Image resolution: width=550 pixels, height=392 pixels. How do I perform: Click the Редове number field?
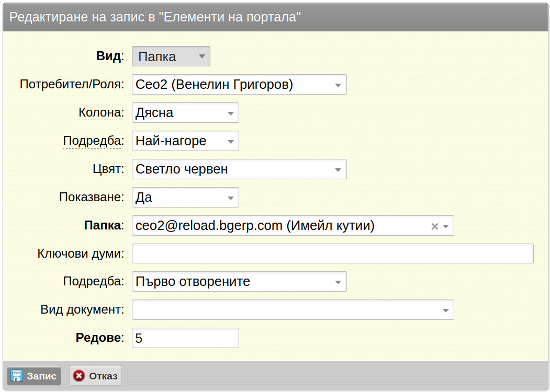[185, 338]
